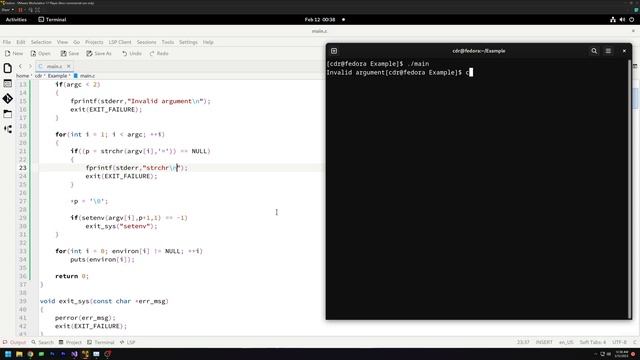Open the Edit menu

pyautogui.click(x=21, y=42)
